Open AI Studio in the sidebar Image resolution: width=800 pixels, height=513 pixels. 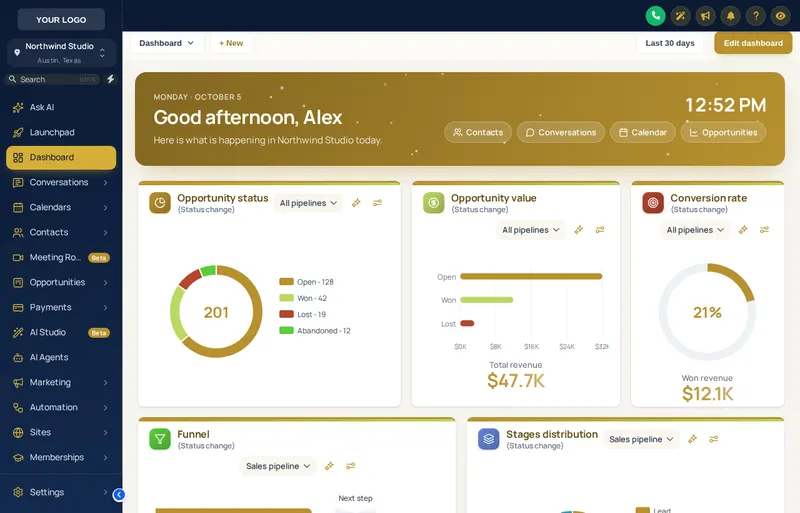[61, 332]
